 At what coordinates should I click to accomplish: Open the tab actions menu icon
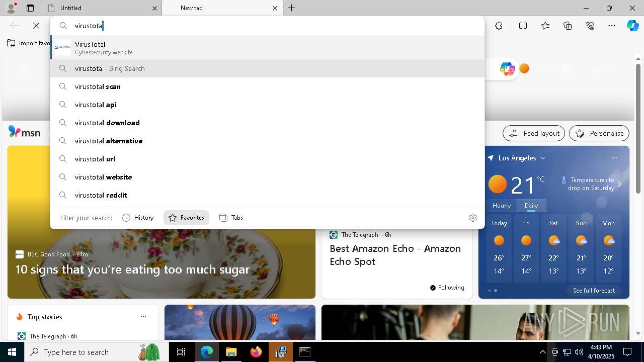point(30,8)
